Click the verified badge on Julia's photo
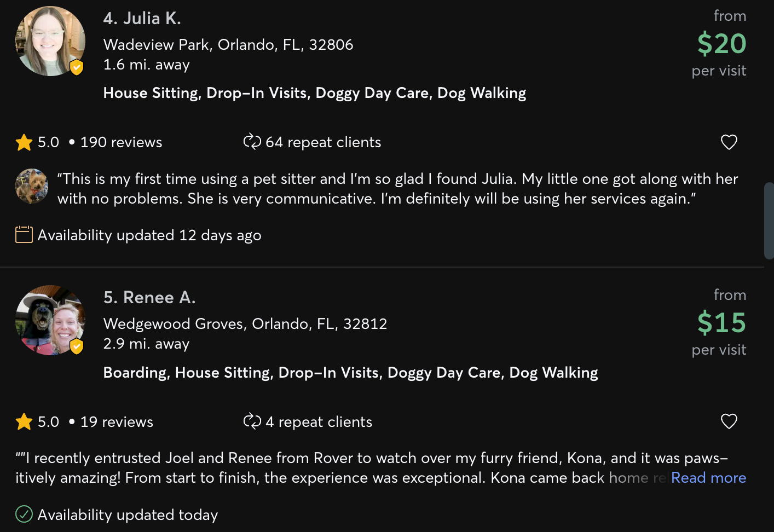 pyautogui.click(x=77, y=67)
